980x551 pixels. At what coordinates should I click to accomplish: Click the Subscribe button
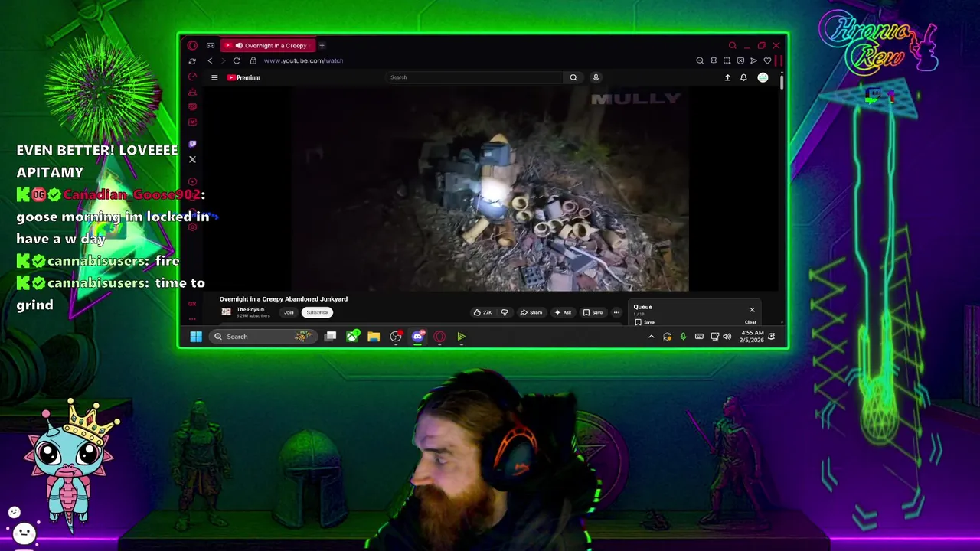(317, 312)
